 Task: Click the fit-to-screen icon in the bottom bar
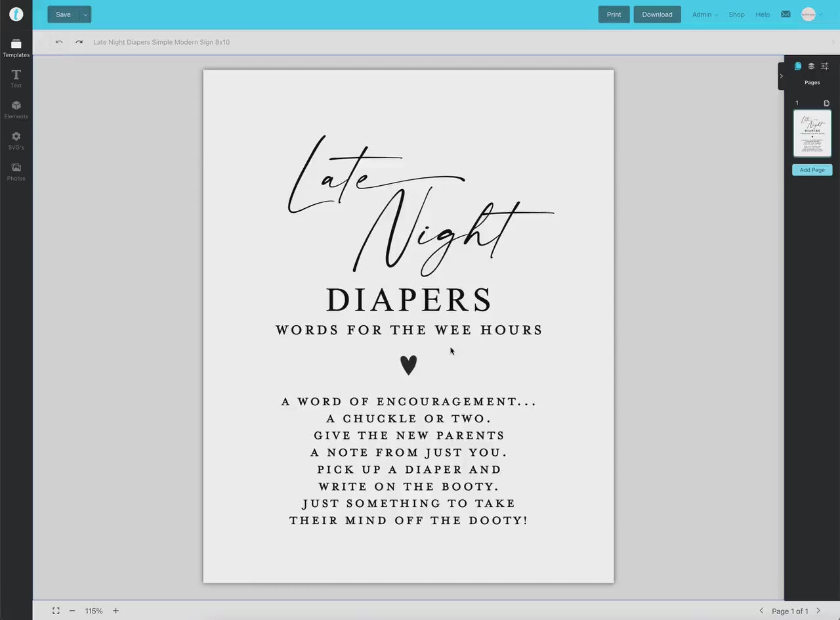coord(56,611)
